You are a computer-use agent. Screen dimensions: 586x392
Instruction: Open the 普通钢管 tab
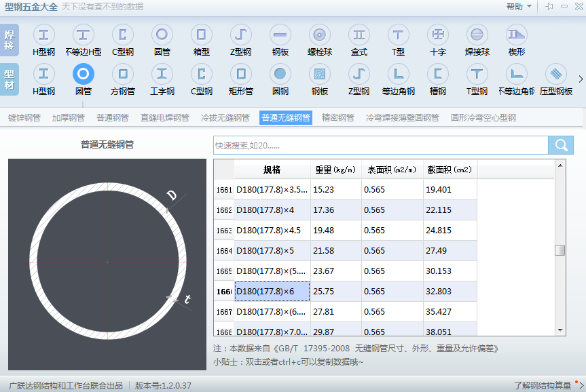point(113,118)
